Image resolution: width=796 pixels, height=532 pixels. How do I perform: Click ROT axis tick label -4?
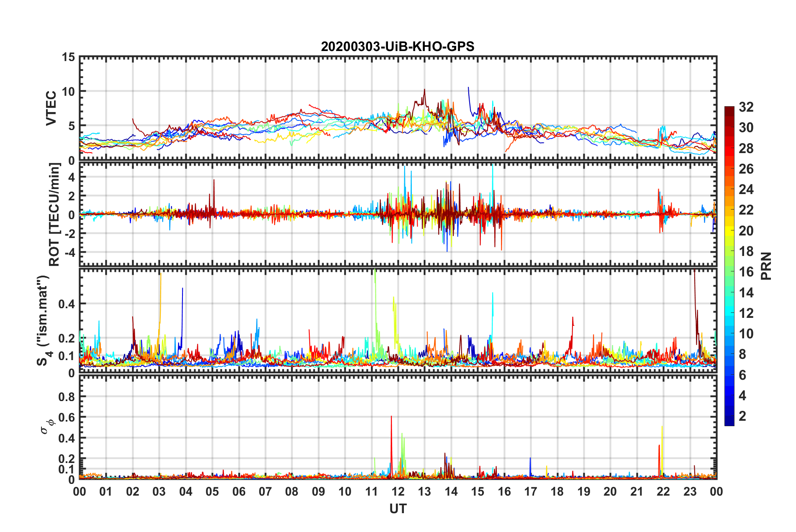tap(69, 253)
